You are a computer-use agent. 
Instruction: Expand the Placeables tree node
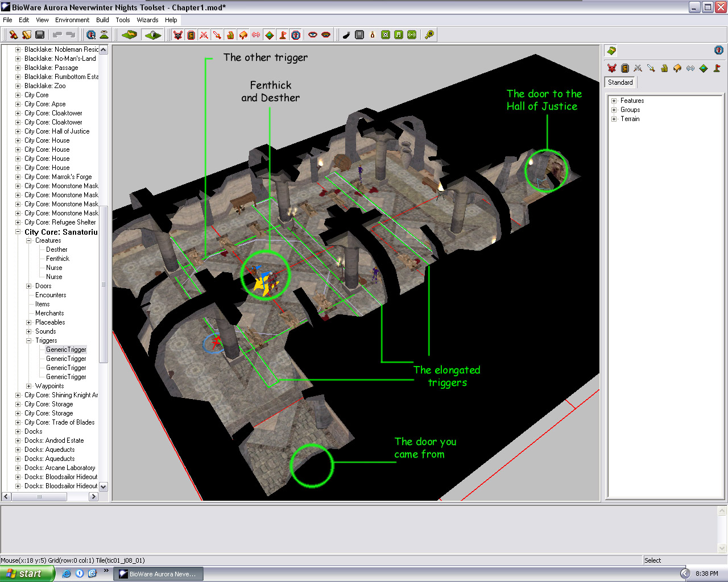28,322
